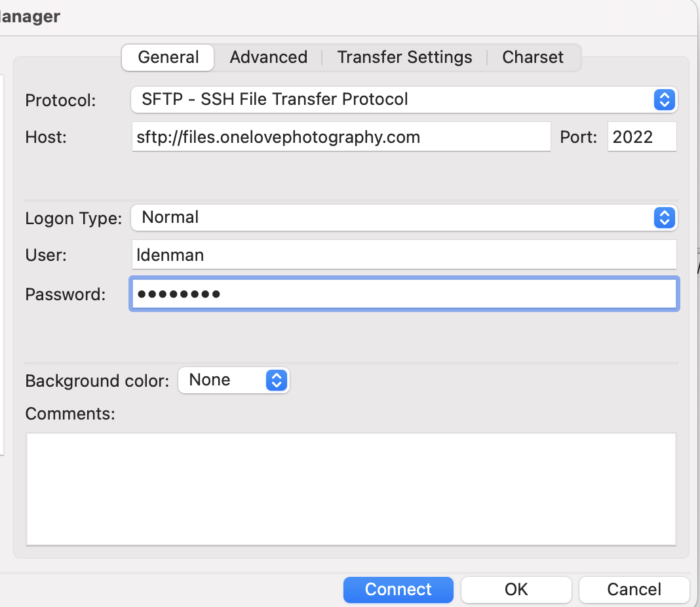The image size is (700, 607).
Task: Switch to the General tab
Action: [x=168, y=58]
